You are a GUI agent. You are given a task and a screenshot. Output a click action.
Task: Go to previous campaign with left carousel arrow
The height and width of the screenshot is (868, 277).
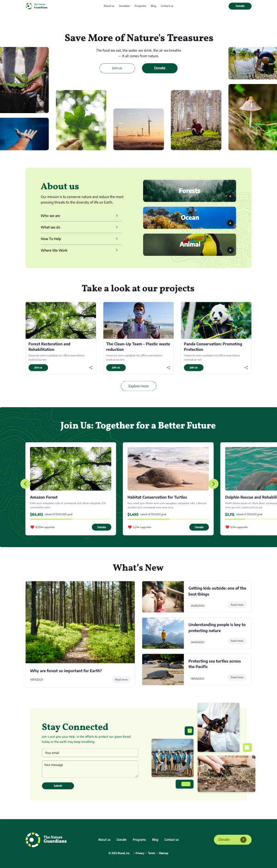[x=25, y=483]
